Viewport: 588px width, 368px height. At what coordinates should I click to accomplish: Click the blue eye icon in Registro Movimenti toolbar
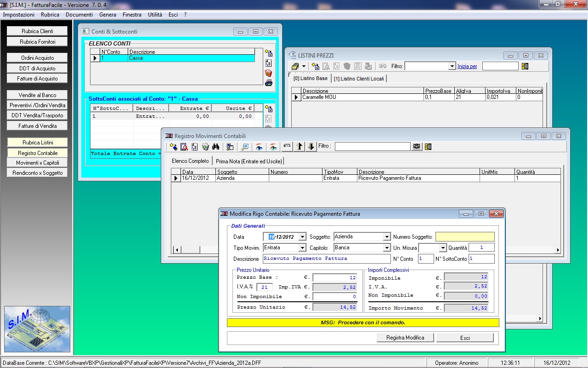259,147
